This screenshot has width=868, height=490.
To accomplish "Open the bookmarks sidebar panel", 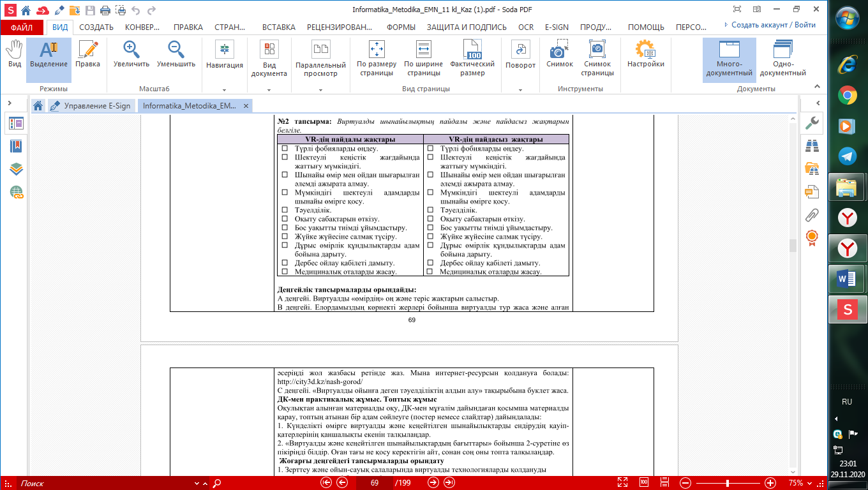I will 16,146.
